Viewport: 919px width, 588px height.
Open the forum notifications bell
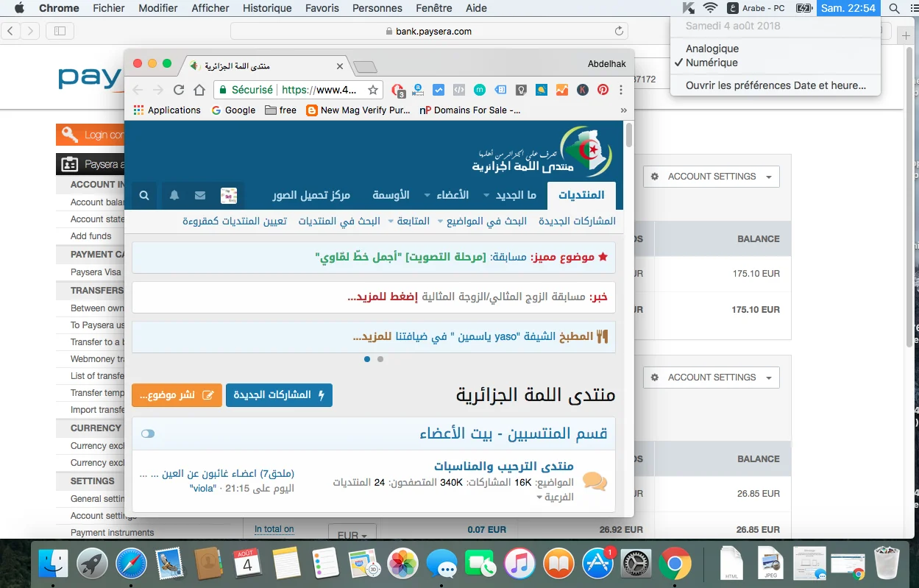coord(174,196)
